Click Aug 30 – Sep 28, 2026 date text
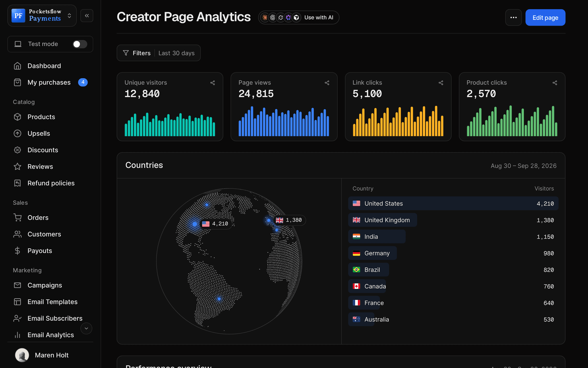This screenshot has width=588, height=368. pos(523,166)
